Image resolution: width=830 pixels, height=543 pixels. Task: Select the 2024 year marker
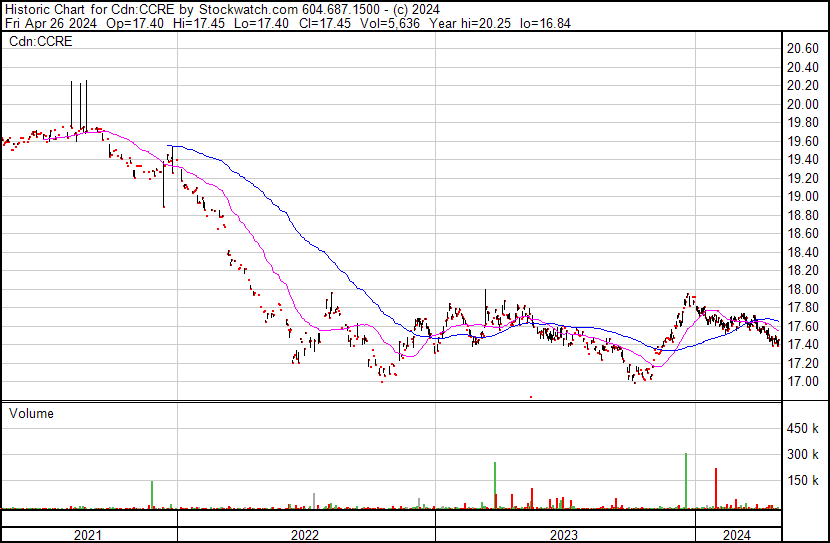coord(738,534)
